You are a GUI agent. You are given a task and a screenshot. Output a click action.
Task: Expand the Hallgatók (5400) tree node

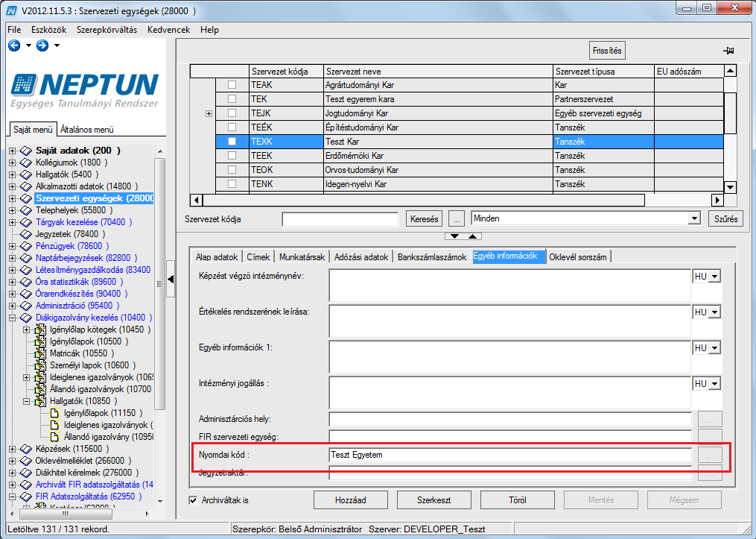point(12,174)
